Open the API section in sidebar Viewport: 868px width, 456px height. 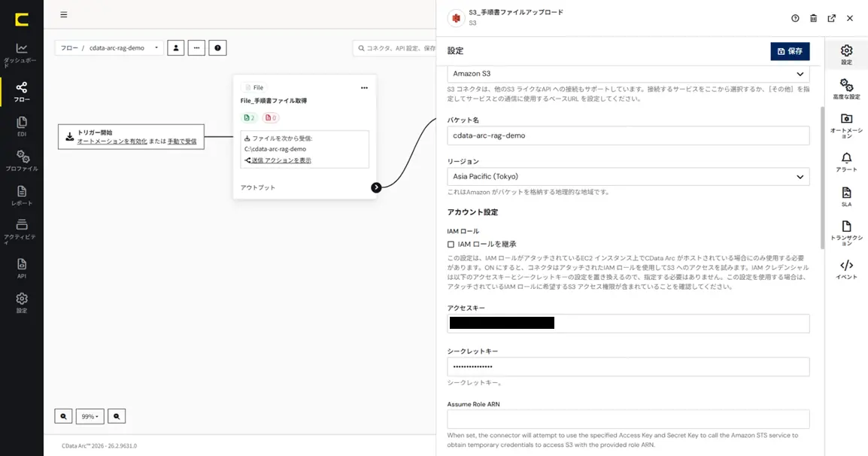[22, 268]
